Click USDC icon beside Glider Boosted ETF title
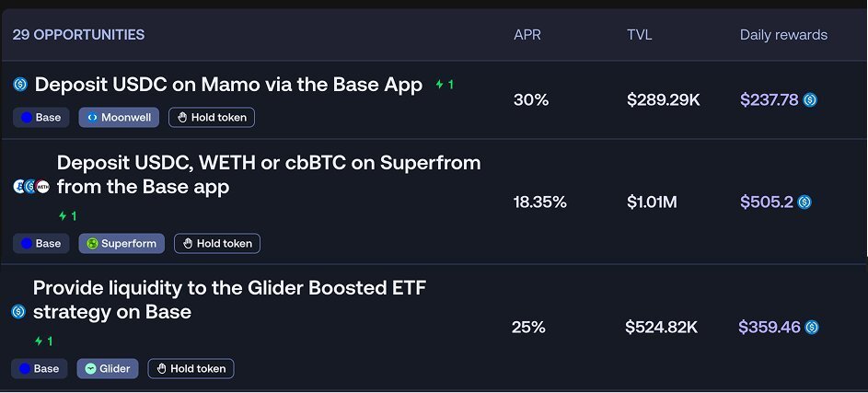Screen dimensions: 868x393 tap(18, 312)
